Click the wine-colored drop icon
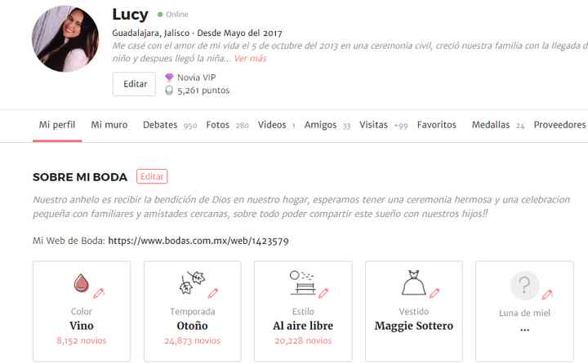Viewport: 588px width, 364px height. click(81, 282)
